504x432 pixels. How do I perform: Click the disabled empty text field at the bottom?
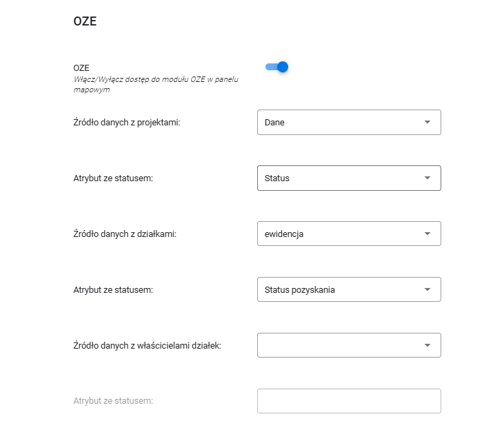[x=348, y=401]
